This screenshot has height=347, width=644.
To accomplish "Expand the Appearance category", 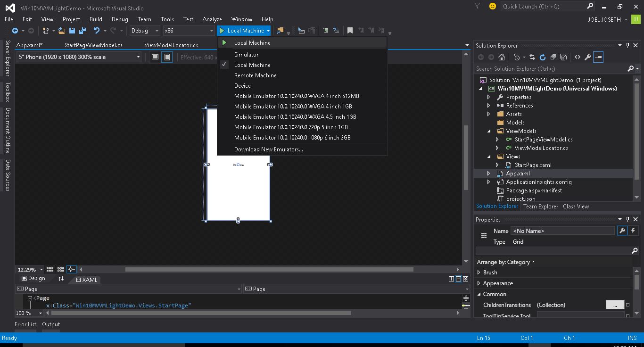I will 479,283.
